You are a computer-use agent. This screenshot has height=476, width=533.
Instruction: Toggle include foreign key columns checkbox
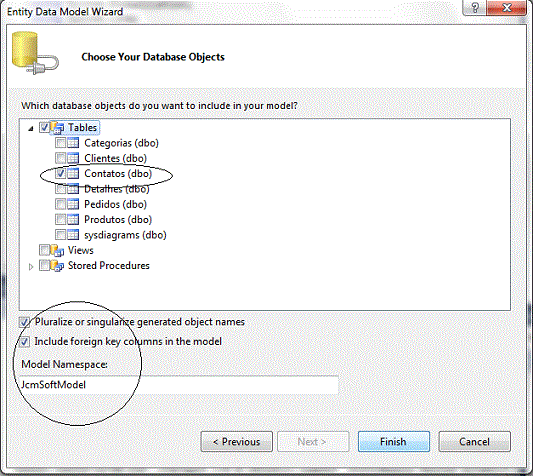[x=24, y=341]
